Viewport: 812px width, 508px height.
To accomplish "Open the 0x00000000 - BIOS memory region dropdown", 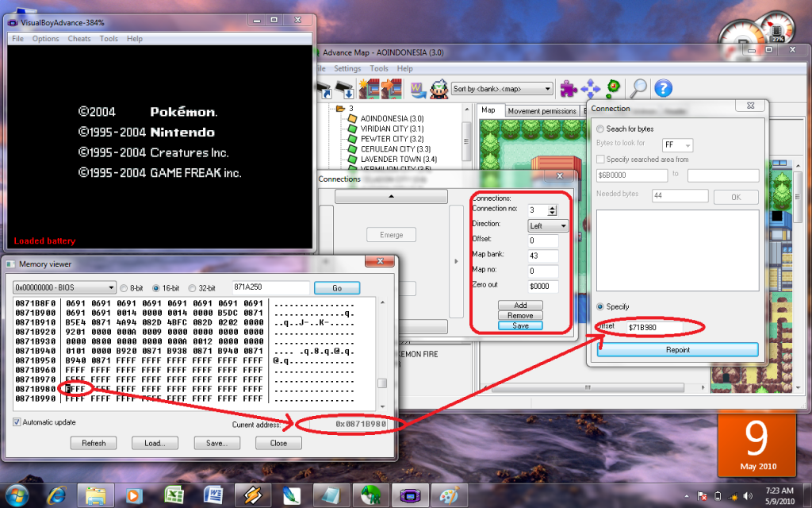I will [65, 287].
